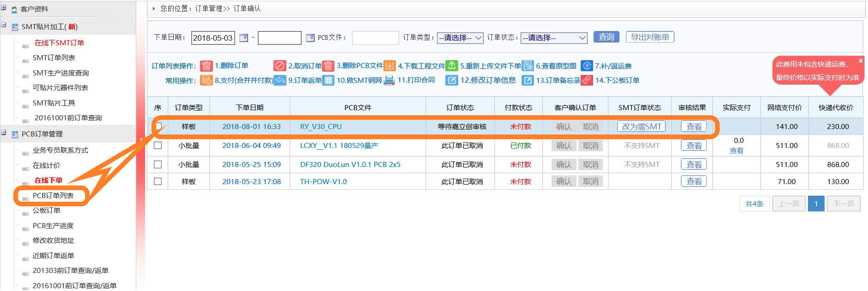Go to SMT订单列表 in sidebar

click(x=54, y=58)
